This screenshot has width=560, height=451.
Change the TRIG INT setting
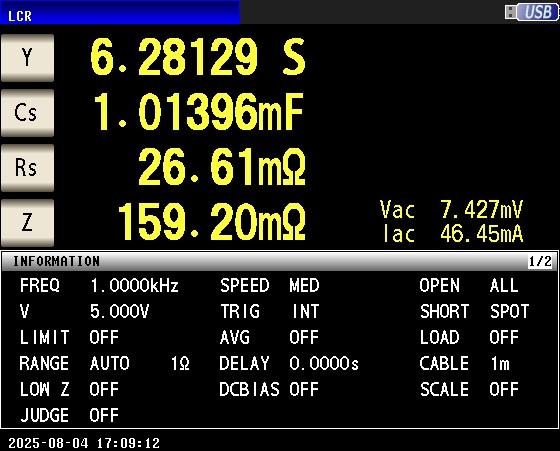pos(270,311)
